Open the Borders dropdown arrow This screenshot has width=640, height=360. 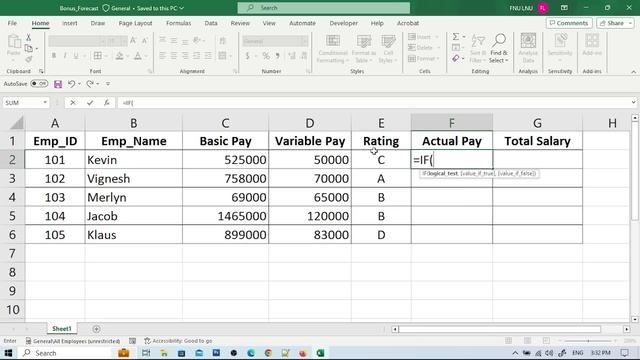tap(106, 56)
